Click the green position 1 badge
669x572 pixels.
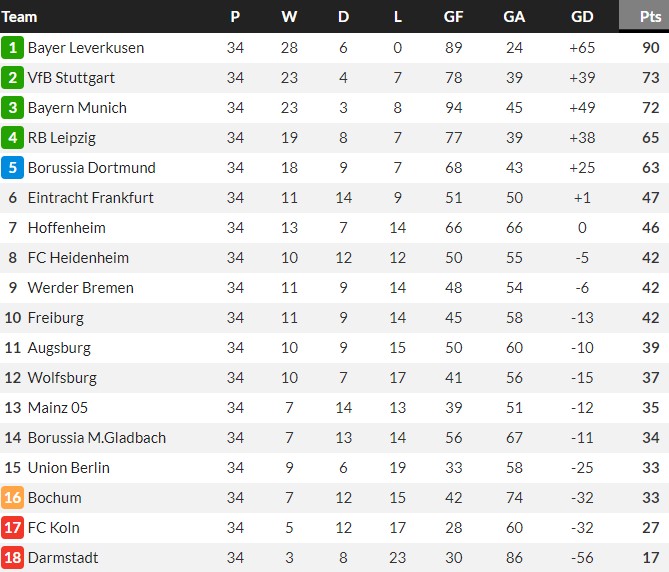pos(13,48)
